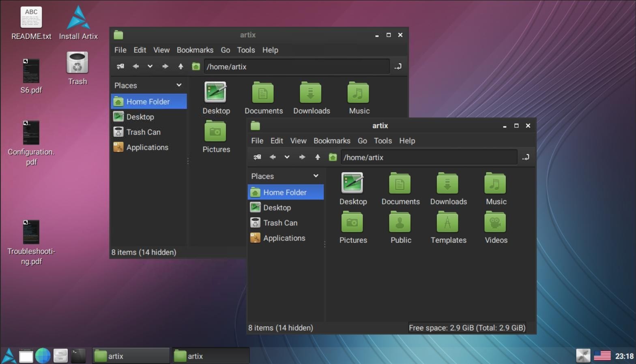The width and height of the screenshot is (636, 364).
Task: Open Tools menu in front artix window
Action: pyautogui.click(x=382, y=141)
